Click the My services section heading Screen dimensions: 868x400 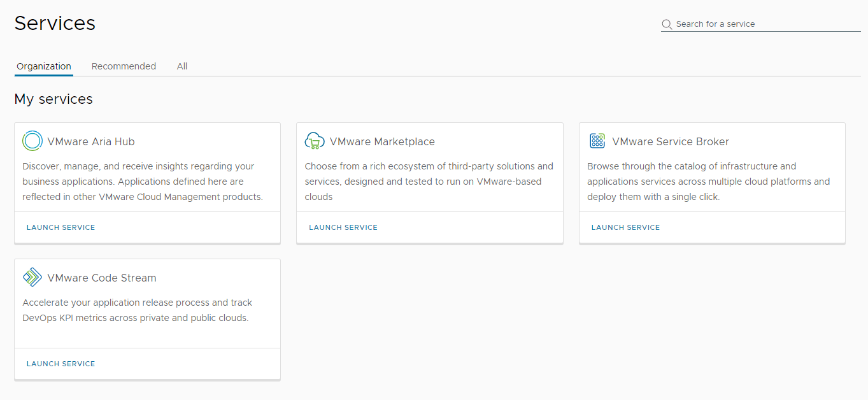pos(53,99)
